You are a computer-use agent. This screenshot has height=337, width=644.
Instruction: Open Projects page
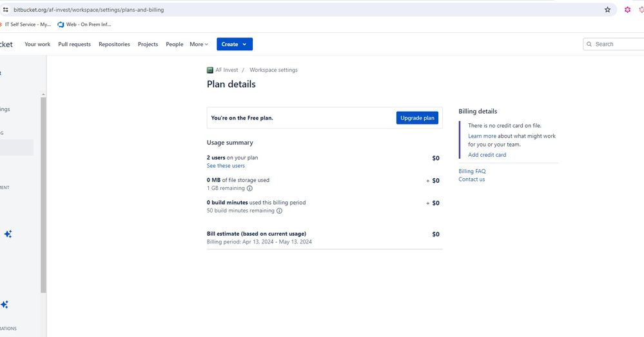pyautogui.click(x=148, y=44)
